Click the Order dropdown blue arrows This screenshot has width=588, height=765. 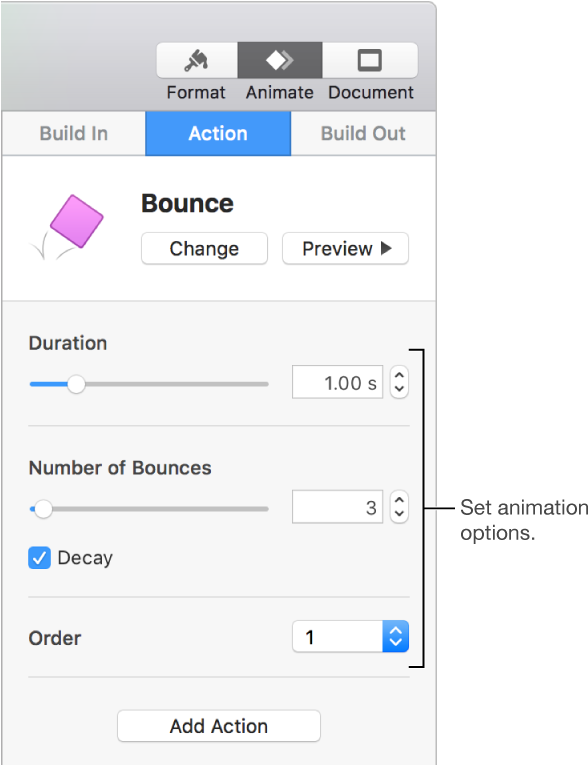tap(396, 637)
